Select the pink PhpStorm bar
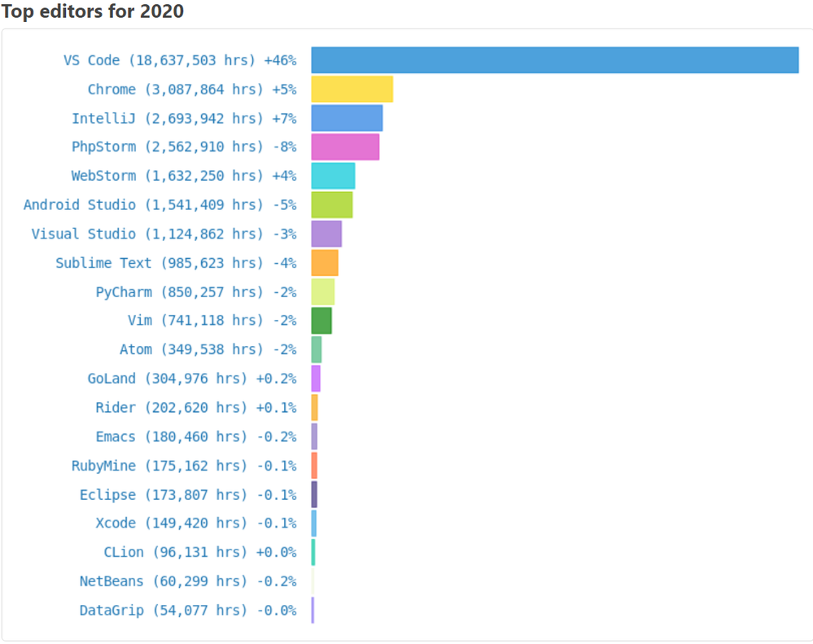Viewport: 813px width, 644px height. click(x=345, y=147)
